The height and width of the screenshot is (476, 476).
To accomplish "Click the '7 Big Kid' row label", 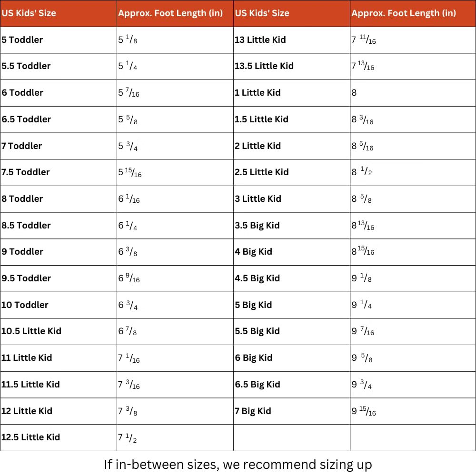I will pyautogui.click(x=253, y=411).
